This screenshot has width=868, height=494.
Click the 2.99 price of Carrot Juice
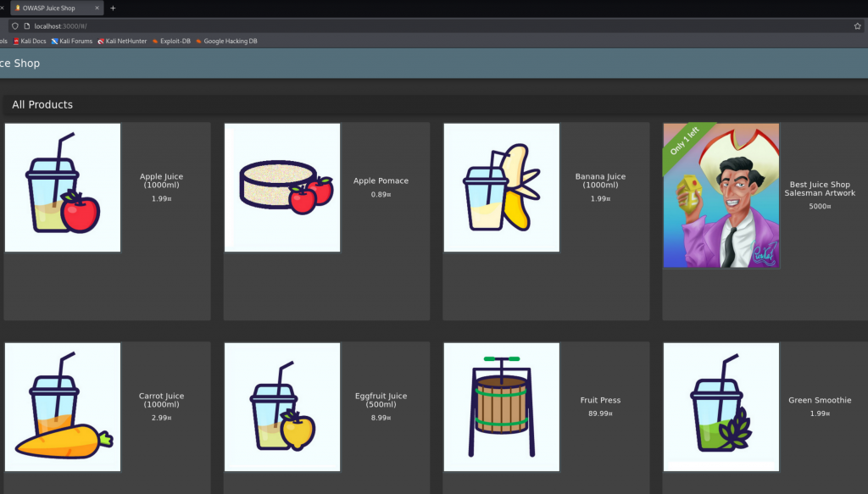click(162, 418)
